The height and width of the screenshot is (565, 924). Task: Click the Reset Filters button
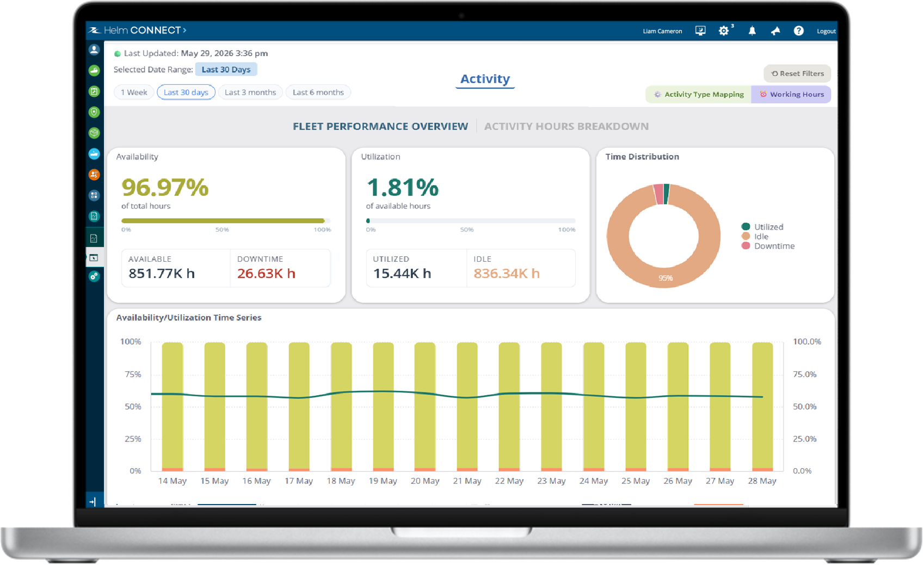pyautogui.click(x=797, y=73)
